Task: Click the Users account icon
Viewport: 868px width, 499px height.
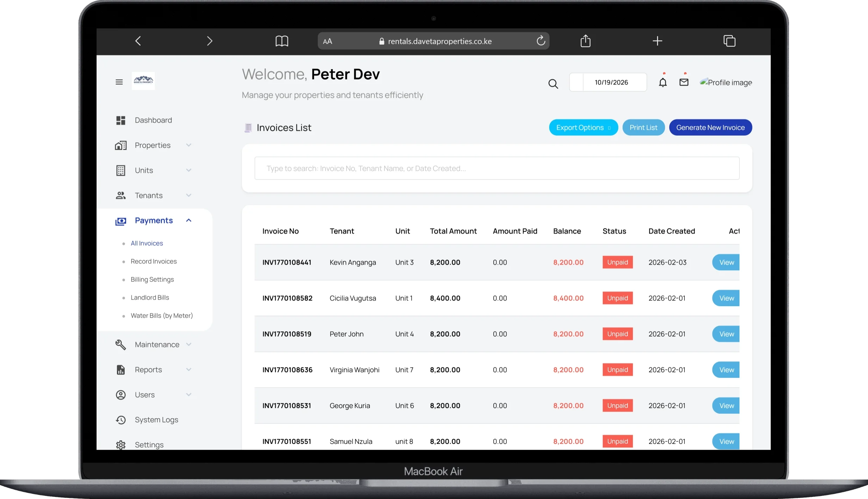Action: pyautogui.click(x=121, y=395)
